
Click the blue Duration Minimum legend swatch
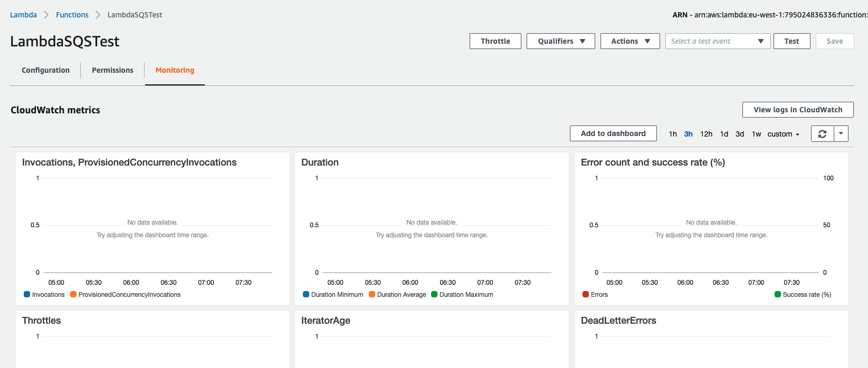pyautogui.click(x=306, y=294)
